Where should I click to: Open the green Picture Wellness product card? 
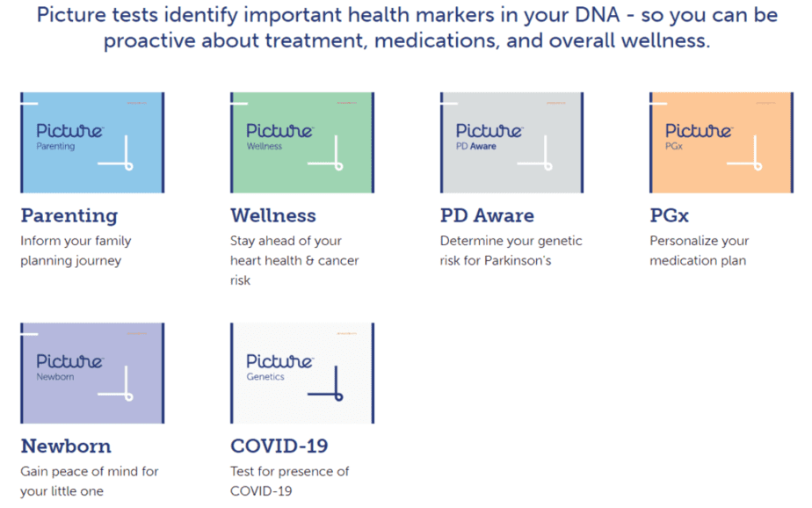[x=302, y=142]
